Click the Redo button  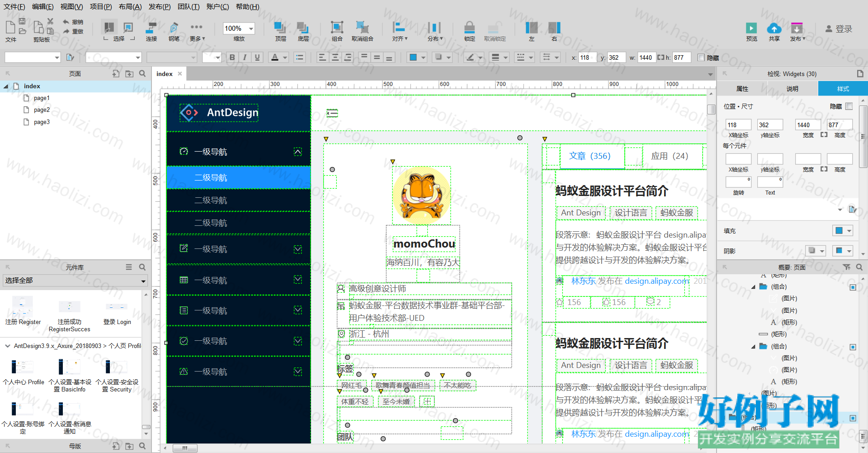tap(73, 31)
